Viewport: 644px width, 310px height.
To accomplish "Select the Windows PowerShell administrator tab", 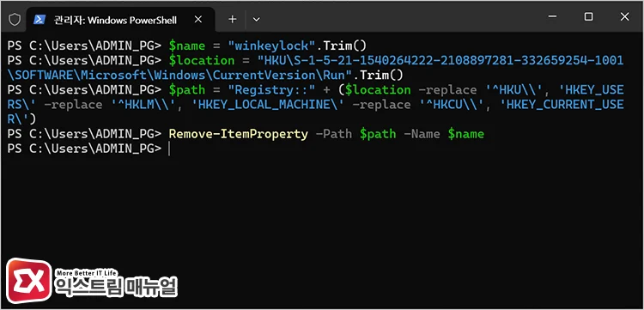I will 120,20.
